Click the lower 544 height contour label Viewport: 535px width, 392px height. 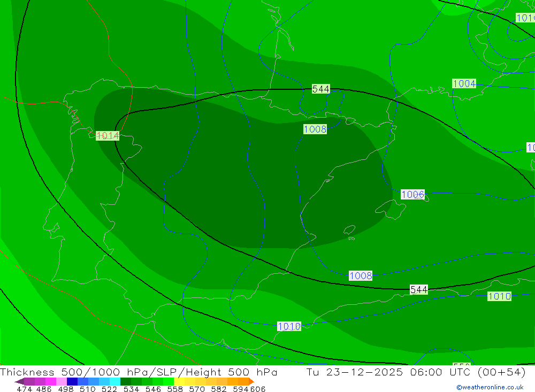(x=419, y=290)
